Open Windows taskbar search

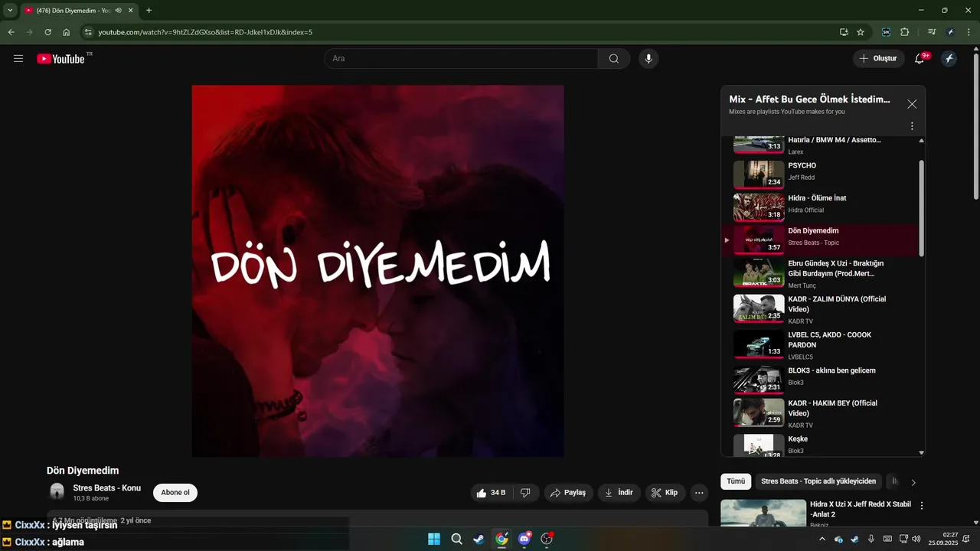pyautogui.click(x=457, y=539)
